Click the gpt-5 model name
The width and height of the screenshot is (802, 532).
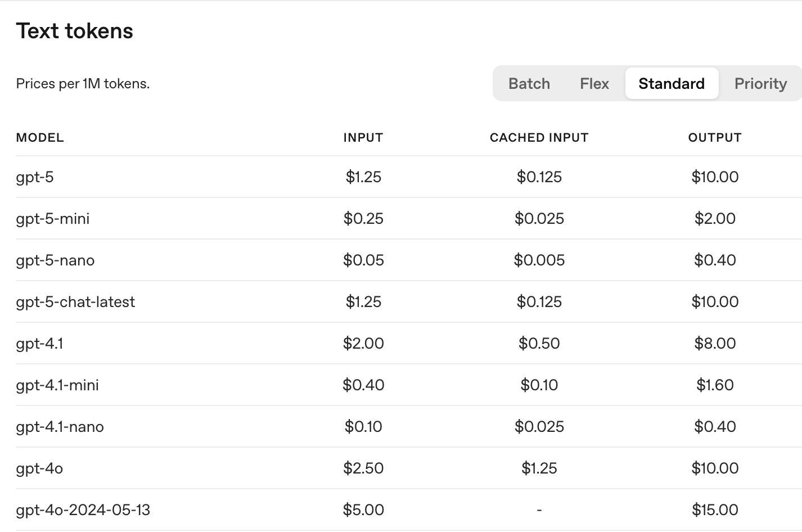pos(35,177)
